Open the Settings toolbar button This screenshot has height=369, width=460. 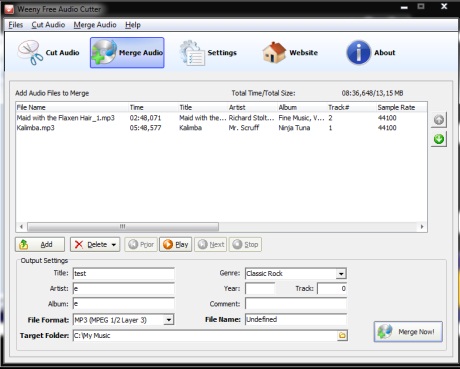(x=208, y=53)
